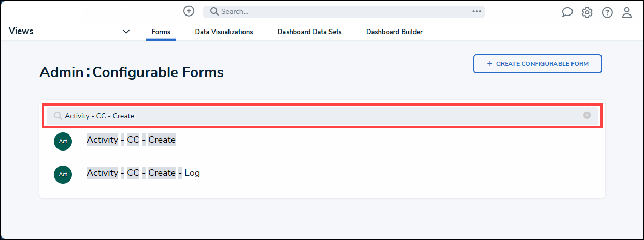Open the user profile icon
The width and height of the screenshot is (644, 240).
click(627, 12)
